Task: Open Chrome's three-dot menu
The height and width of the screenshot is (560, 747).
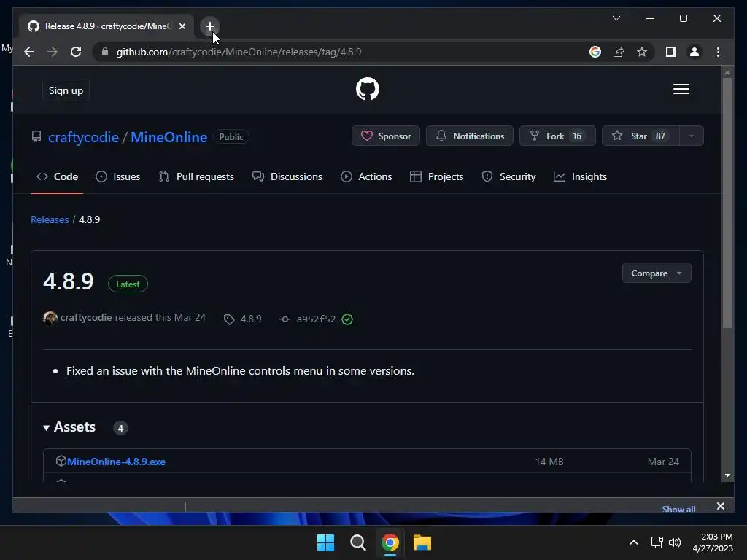Action: click(718, 52)
